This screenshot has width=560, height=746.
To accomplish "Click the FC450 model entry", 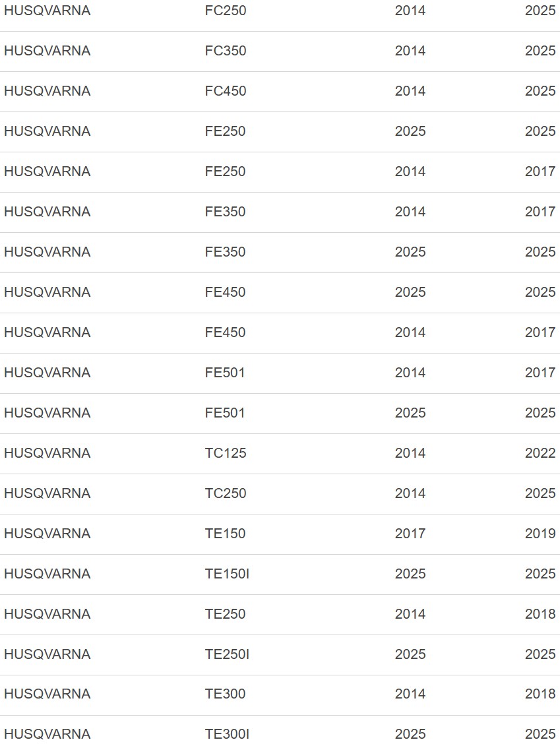I will click(x=226, y=92).
